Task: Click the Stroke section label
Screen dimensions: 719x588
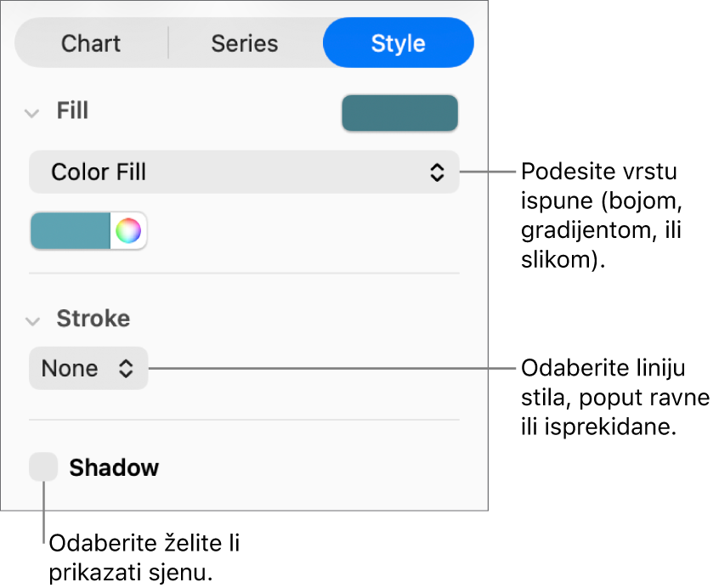Action: pyautogui.click(x=93, y=319)
